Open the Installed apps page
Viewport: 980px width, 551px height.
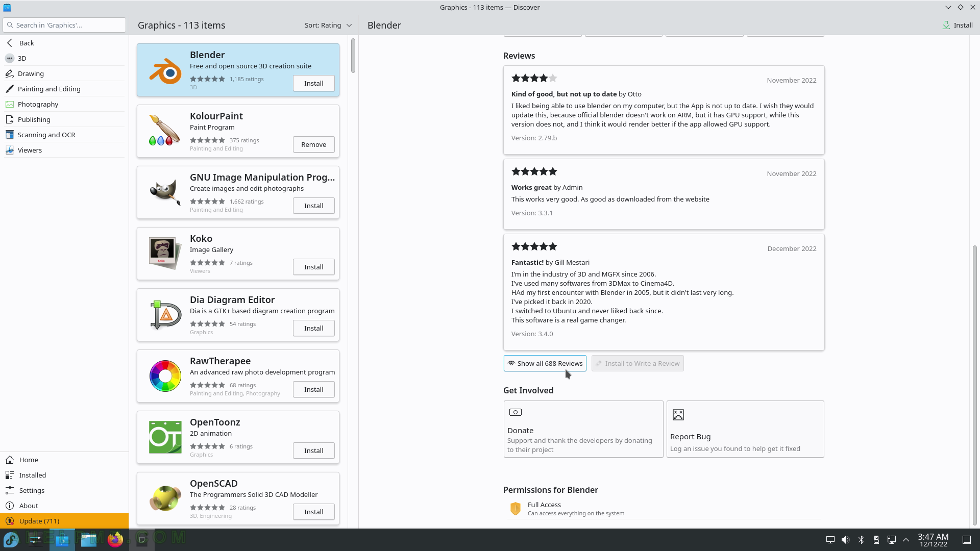64,475
